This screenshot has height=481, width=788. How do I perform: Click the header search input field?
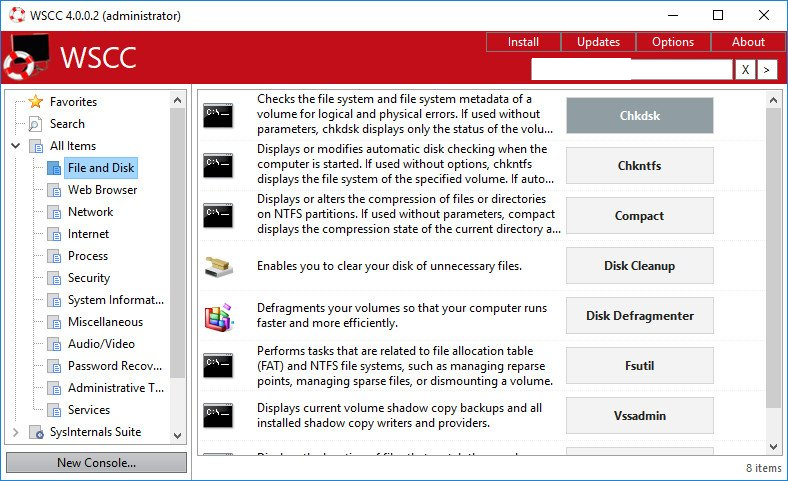coord(632,69)
